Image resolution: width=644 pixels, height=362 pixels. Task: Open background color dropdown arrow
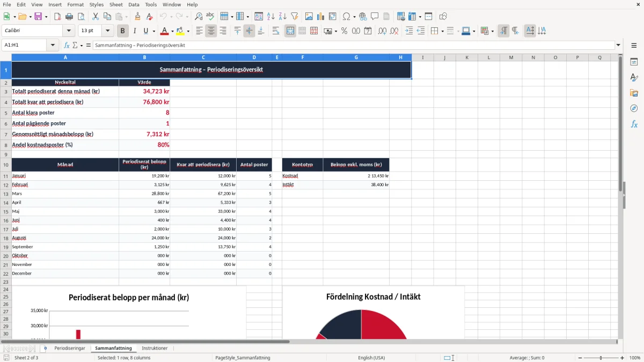pos(188,31)
